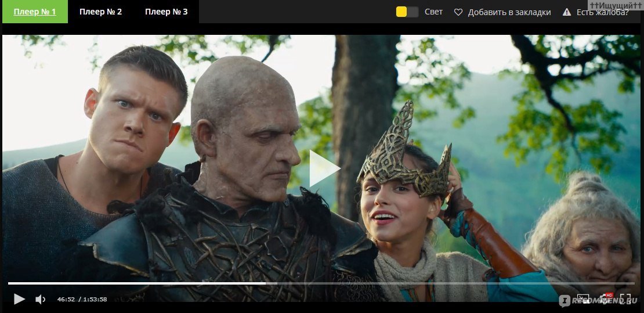Click the unplayed part of the video timeline
This screenshot has height=313, width=644.
point(447,283)
